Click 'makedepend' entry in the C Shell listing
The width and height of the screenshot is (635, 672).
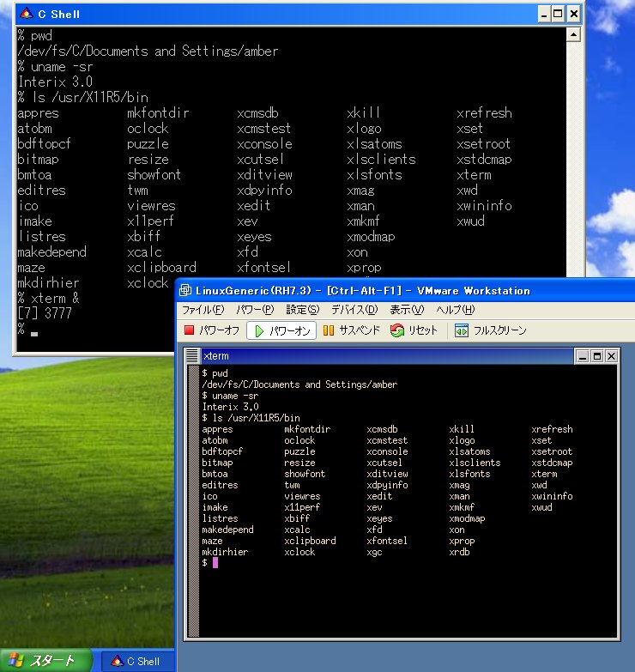[51, 252]
